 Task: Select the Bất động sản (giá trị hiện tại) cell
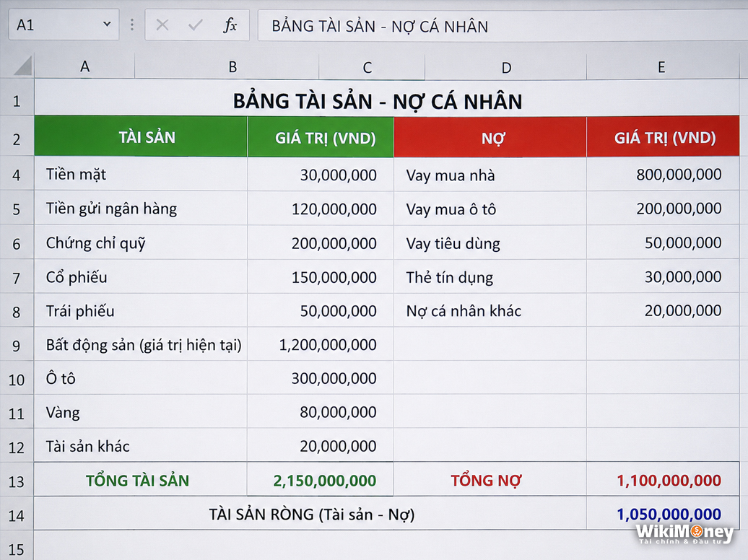(141, 344)
